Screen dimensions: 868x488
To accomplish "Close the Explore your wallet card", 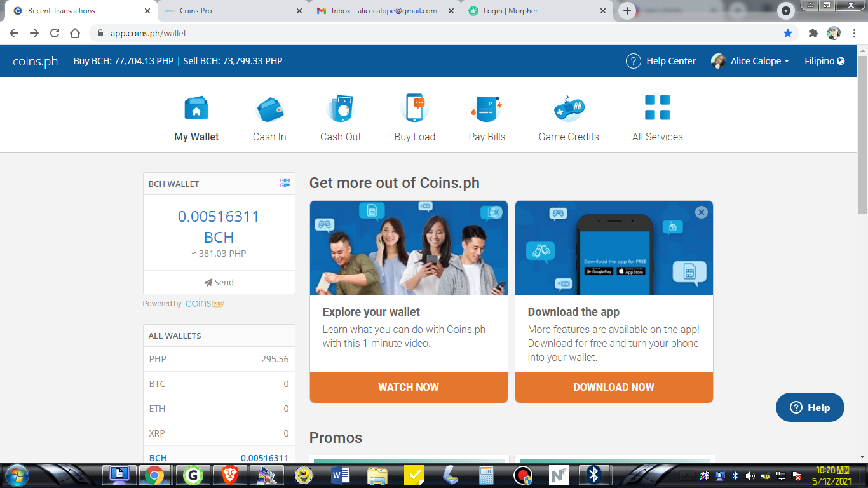I will click(496, 212).
